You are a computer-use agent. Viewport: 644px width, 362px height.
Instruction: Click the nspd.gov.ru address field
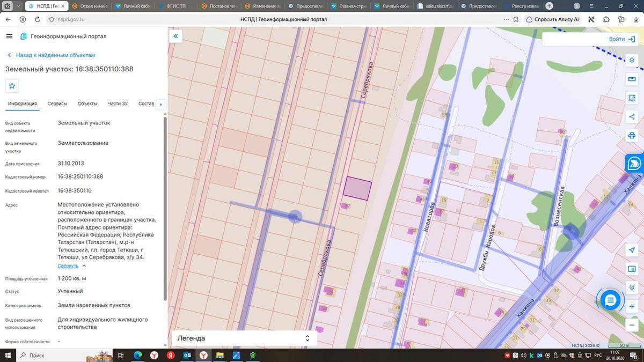[71, 19]
